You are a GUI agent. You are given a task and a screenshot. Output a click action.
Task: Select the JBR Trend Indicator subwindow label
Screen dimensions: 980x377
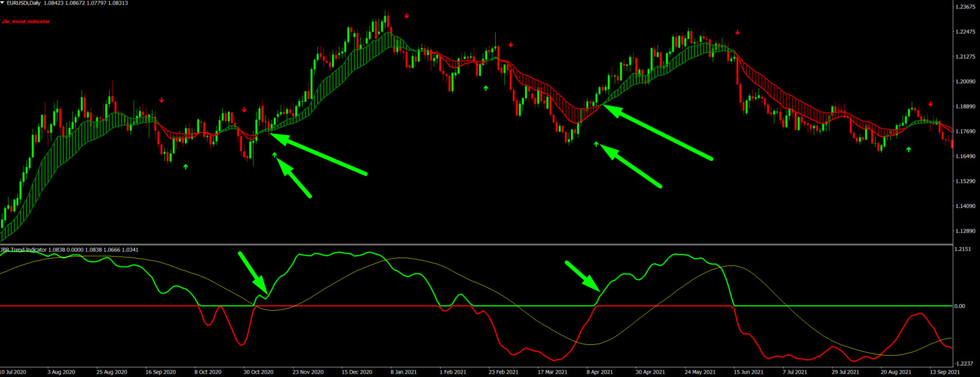coord(24,250)
